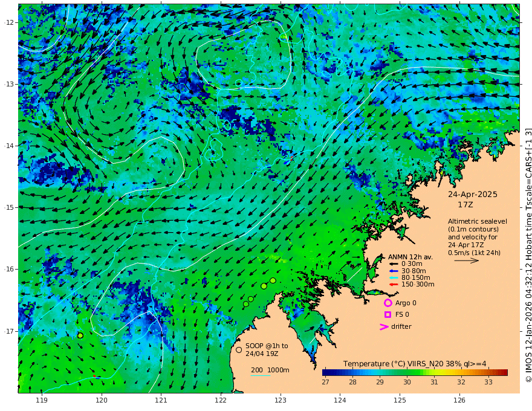Image resolution: width=532 pixels, height=411 pixels.
Task: Click the 0.5m/s velocity reference arrow
Action: tap(467, 261)
